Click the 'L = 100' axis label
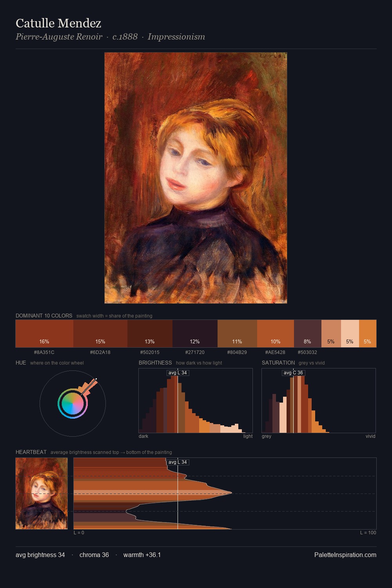Image resolution: width=392 pixels, height=588 pixels. click(x=368, y=533)
